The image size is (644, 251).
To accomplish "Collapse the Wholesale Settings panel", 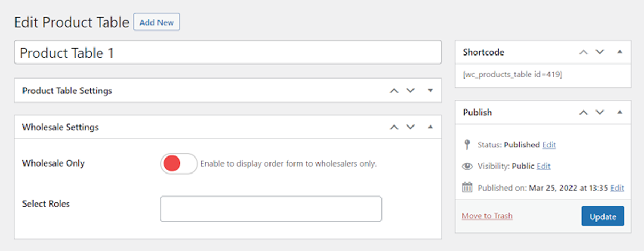I will (x=431, y=127).
